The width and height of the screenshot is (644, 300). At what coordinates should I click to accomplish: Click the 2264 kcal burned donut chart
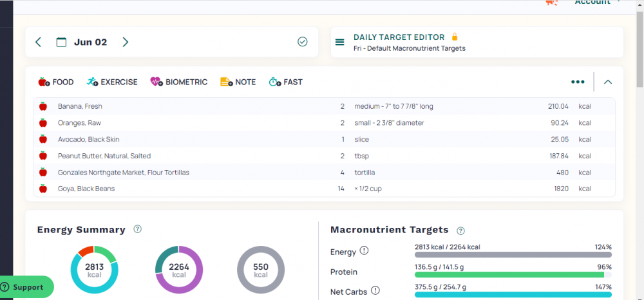(x=178, y=270)
